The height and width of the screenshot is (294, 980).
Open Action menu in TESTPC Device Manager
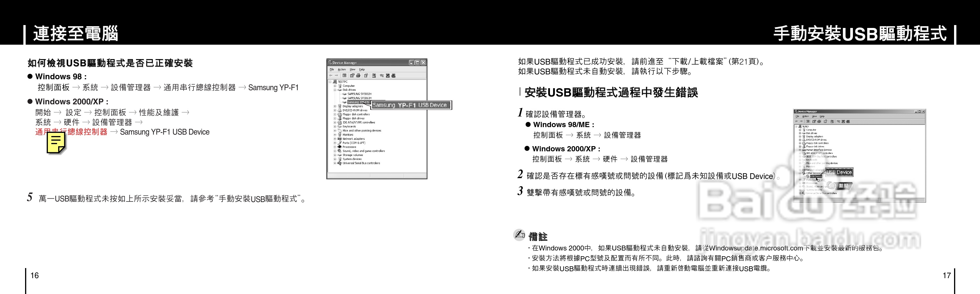pos(342,69)
